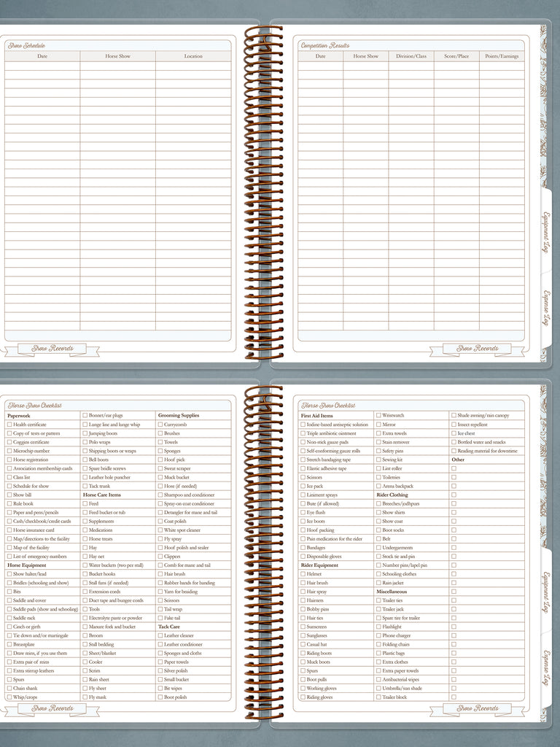Check the Rain jacket box
Screen dimensions: 560x747
coord(378,583)
